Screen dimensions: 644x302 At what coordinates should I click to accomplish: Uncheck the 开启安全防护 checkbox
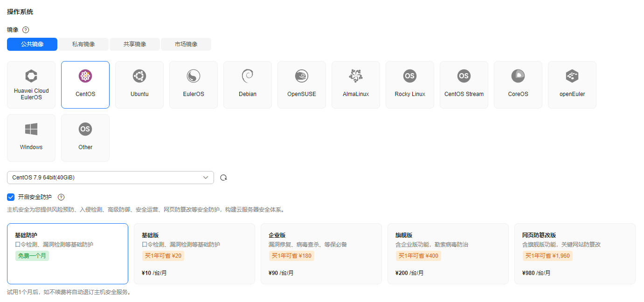(x=11, y=197)
